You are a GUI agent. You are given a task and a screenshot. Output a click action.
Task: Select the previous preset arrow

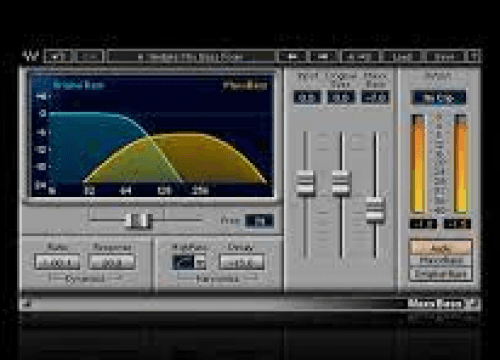pyautogui.click(x=292, y=56)
